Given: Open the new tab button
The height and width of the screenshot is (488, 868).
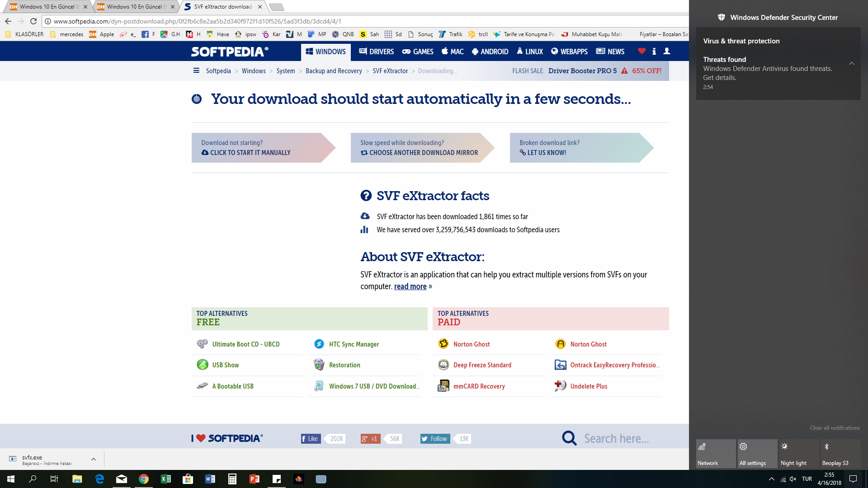Looking at the screenshot, I should [276, 7].
